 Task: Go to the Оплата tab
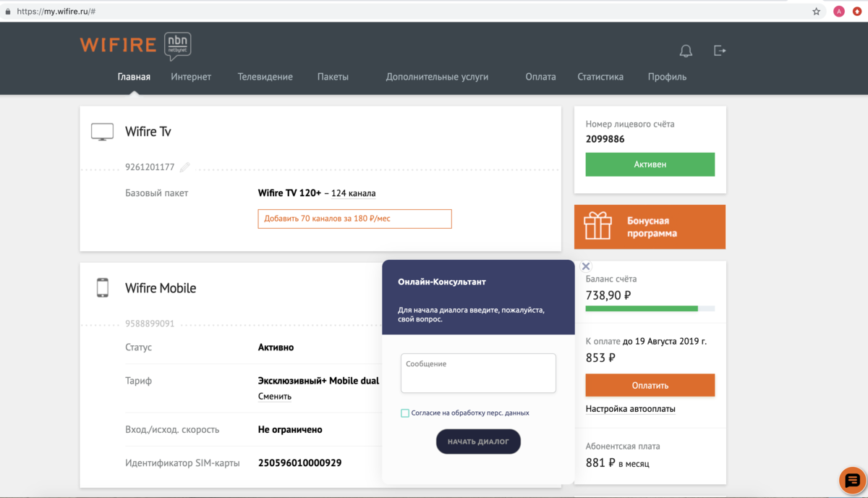pos(540,77)
